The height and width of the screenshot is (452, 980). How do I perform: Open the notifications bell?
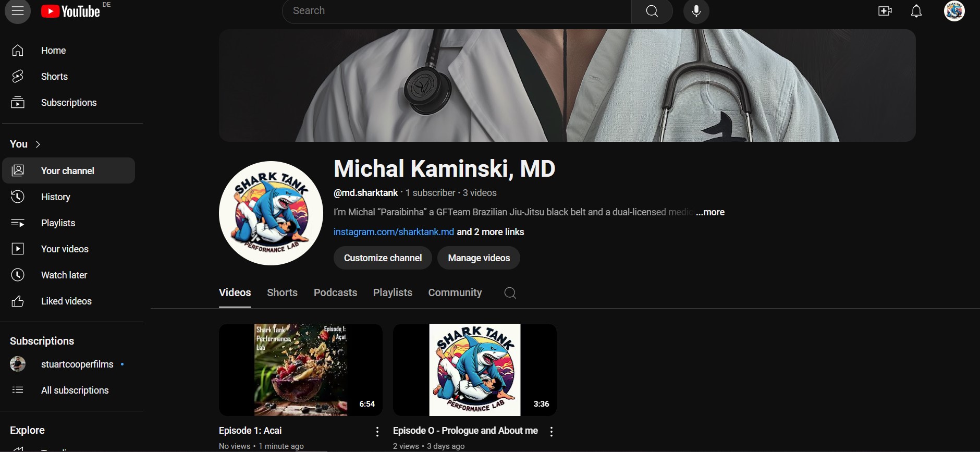(916, 11)
